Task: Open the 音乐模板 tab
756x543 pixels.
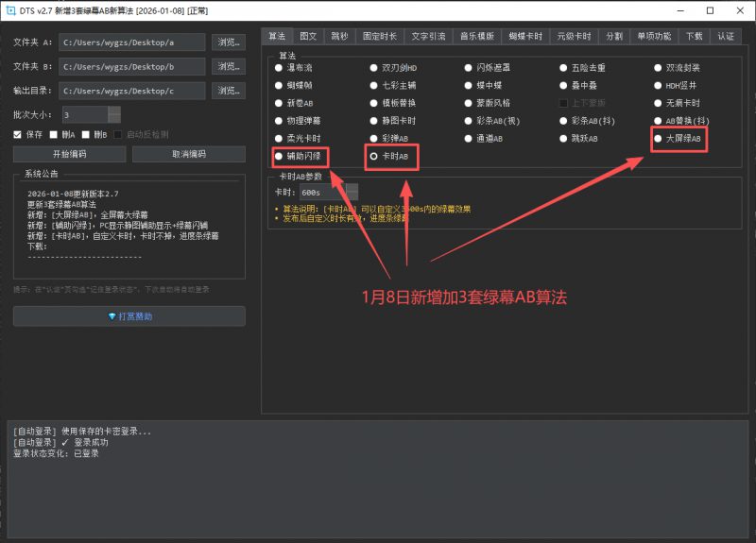Action: pos(477,36)
